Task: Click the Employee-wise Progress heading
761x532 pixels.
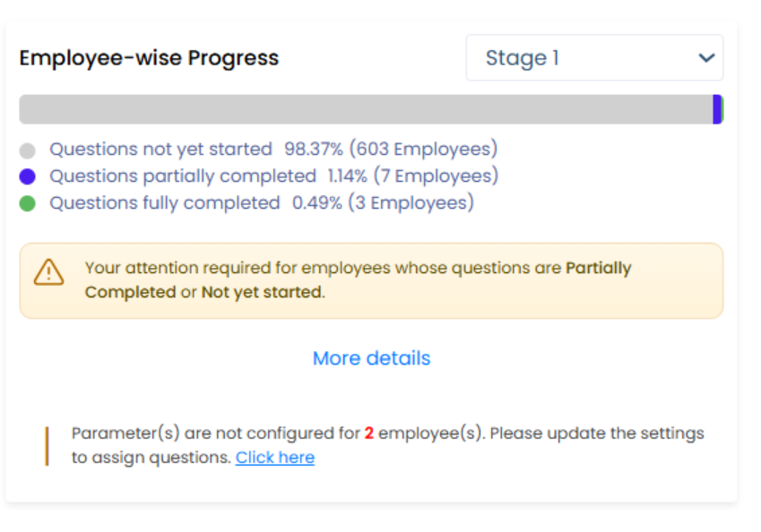Action: pos(149,58)
